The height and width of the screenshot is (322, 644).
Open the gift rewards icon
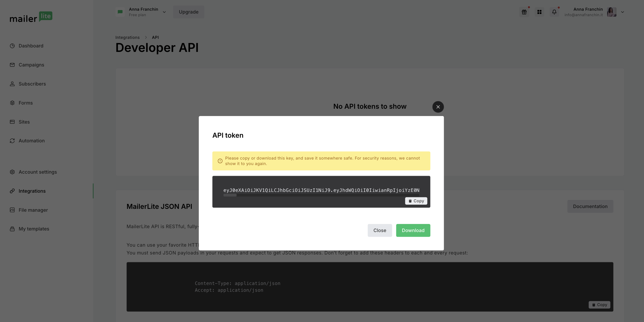(524, 12)
